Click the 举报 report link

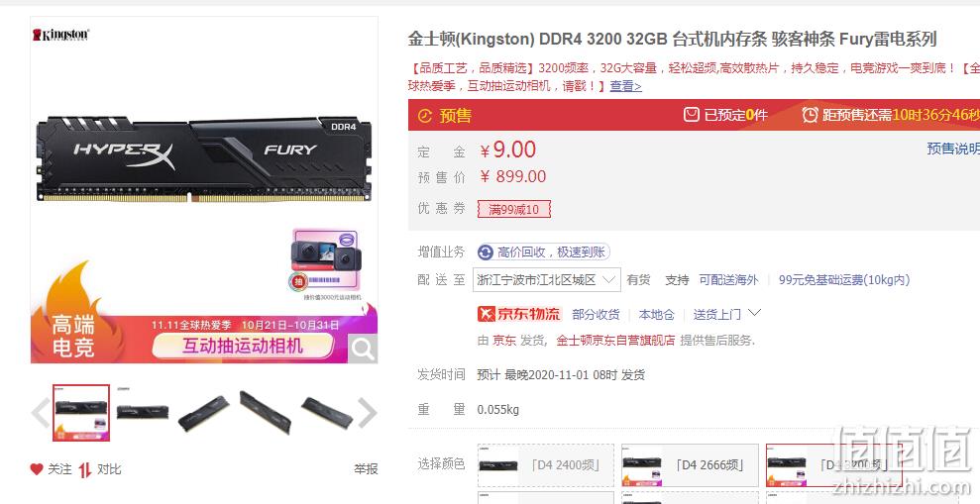click(x=366, y=469)
